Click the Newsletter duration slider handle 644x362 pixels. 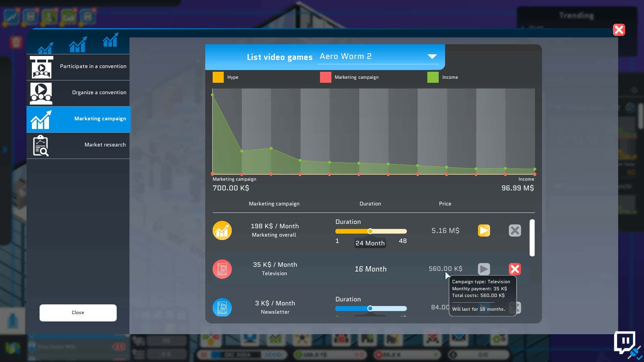(370, 308)
